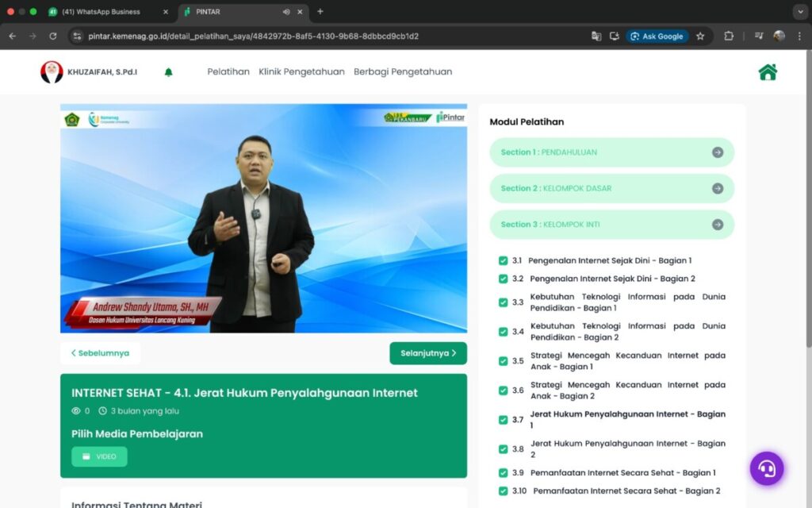The height and width of the screenshot is (508, 812).
Task: Open the Klinik Pengetahuan menu
Action: [x=301, y=71]
